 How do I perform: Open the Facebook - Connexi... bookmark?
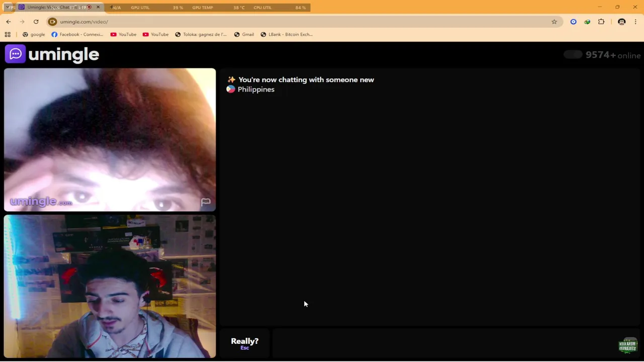[77, 34]
